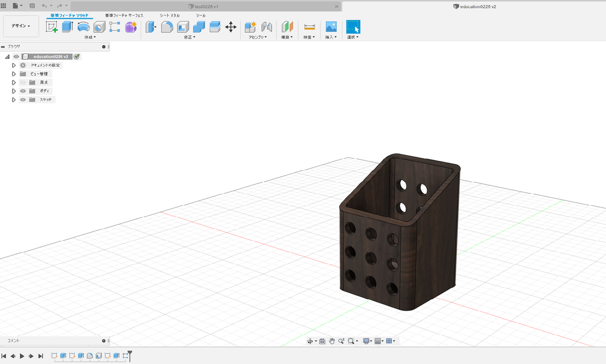Select the Shell tool
The width and height of the screenshot is (606, 364).
pos(183,27)
